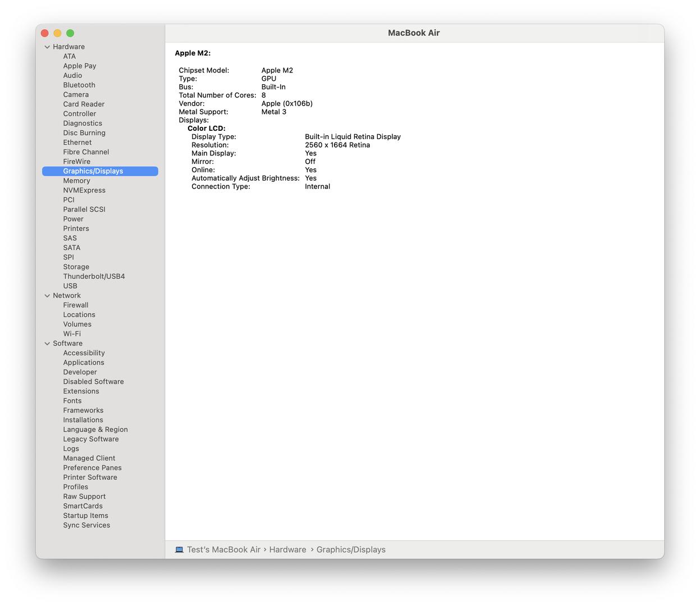
Task: Select Frameworks in the sidebar
Action: [83, 410]
